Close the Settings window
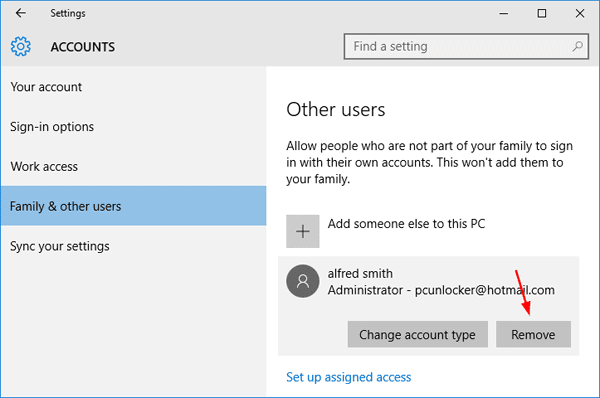Screen dimensions: 600x398 click(x=580, y=13)
